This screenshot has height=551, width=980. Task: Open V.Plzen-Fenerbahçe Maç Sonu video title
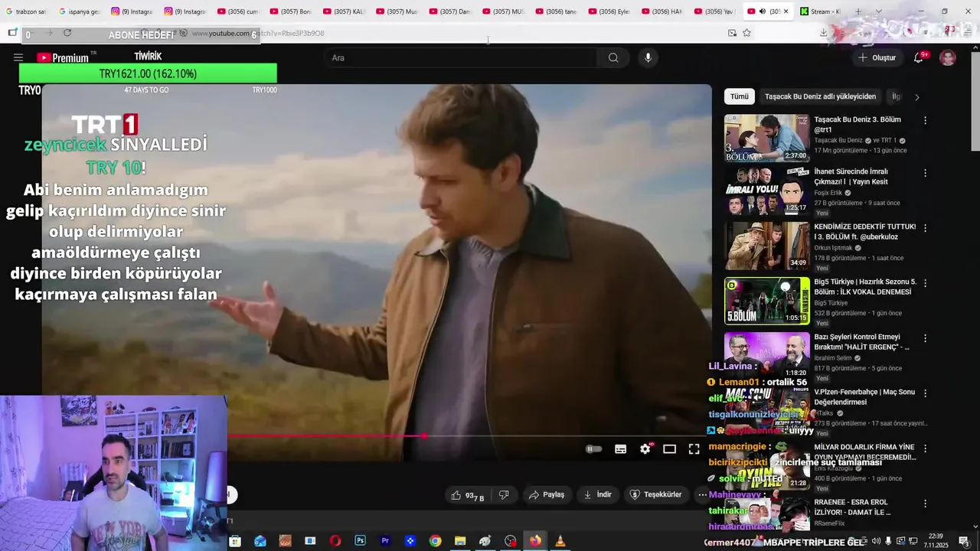864,396
